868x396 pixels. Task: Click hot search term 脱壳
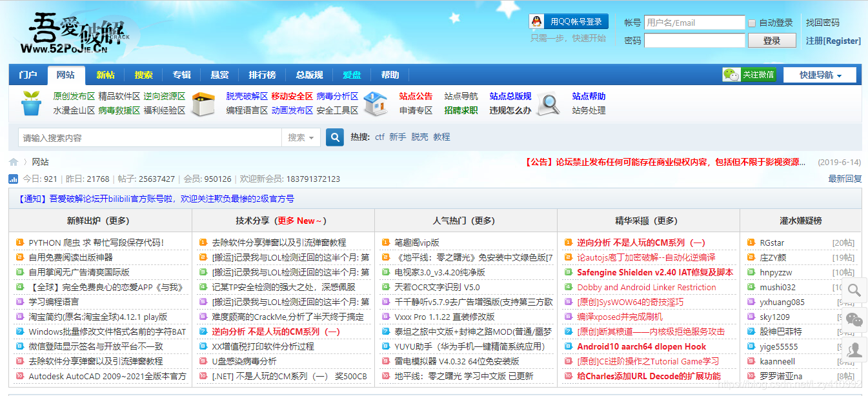(419, 137)
